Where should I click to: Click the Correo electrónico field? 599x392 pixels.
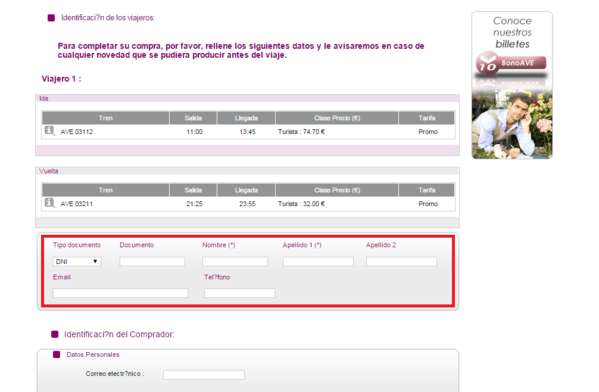click(x=204, y=375)
